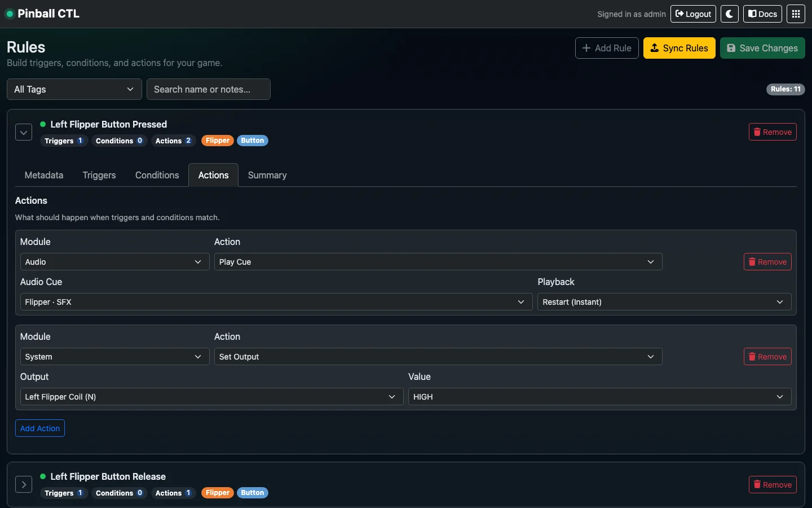The height and width of the screenshot is (508, 812).
Task: Click the plus icon on Add Rule
Action: [x=586, y=48]
